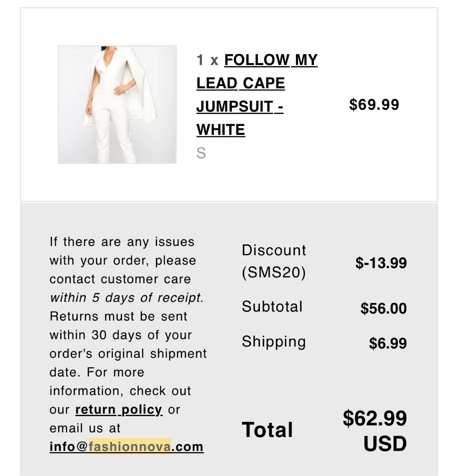Image resolution: width=458 pixels, height=476 pixels.
Task: Click the Shipping label
Action: (x=274, y=342)
